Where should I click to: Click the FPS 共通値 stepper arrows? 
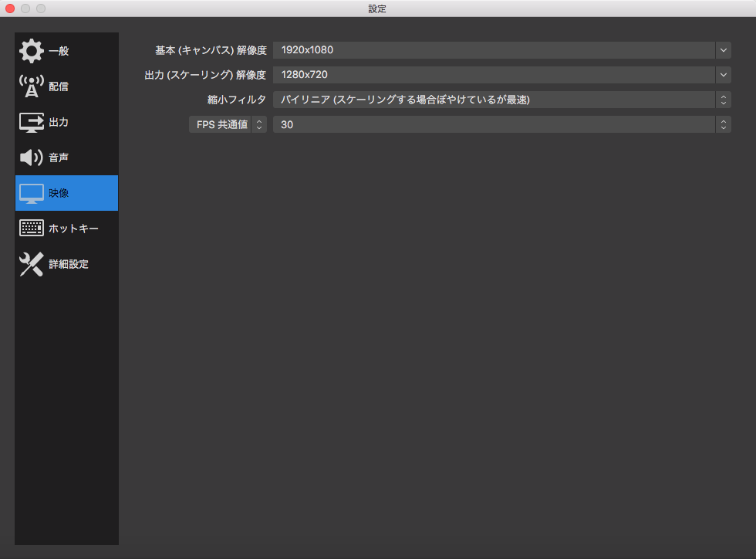click(259, 124)
